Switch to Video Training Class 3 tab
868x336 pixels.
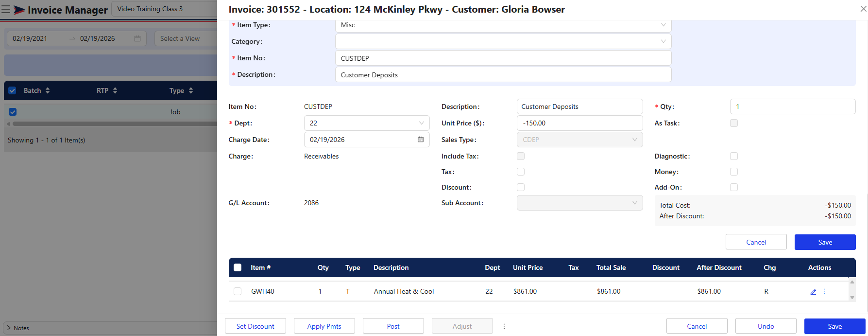tap(150, 9)
